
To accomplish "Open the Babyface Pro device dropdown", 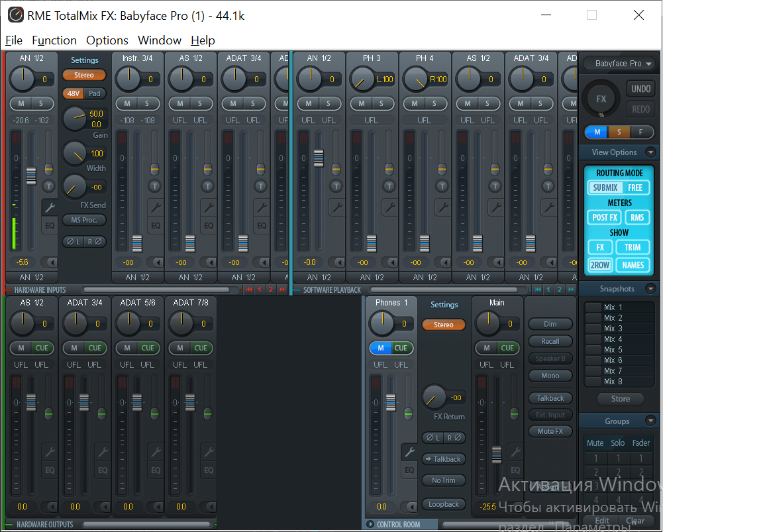I will click(x=619, y=64).
